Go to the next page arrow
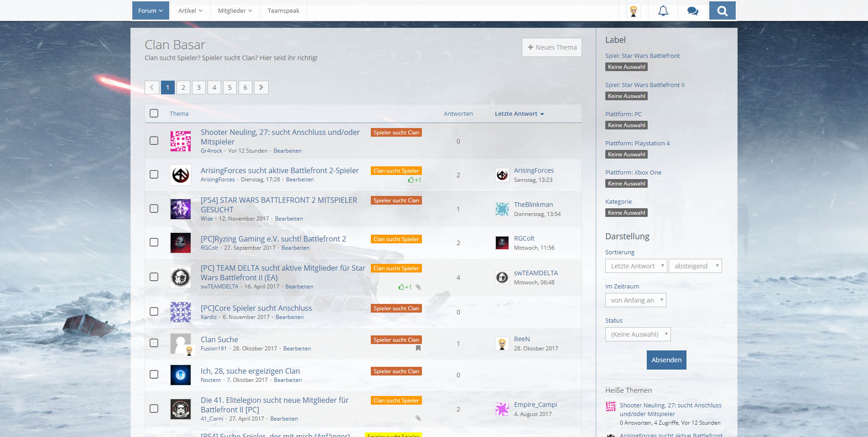The image size is (868, 437). (261, 87)
